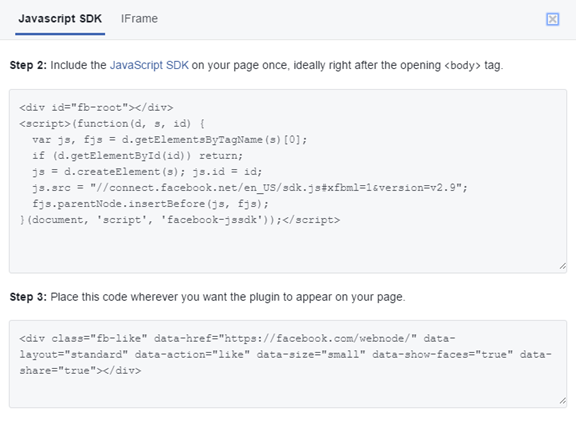Image resolution: width=576 pixels, height=425 pixels.
Task: Click the closing facebook-jssdk script line
Action: (x=180, y=220)
